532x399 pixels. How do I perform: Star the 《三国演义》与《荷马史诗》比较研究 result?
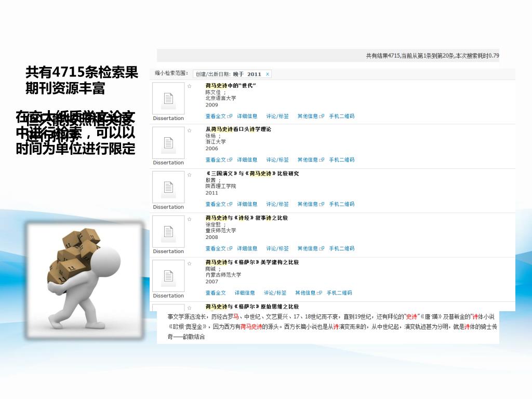[x=189, y=175]
